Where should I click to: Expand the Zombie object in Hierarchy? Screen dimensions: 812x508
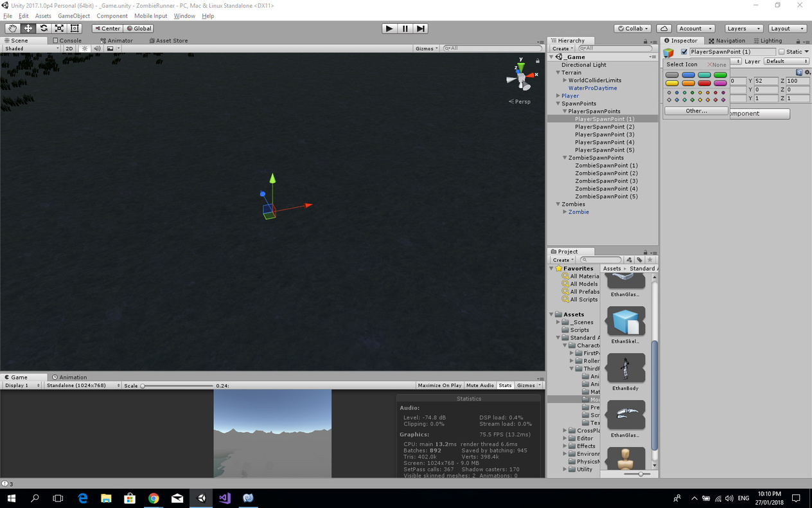coord(565,212)
